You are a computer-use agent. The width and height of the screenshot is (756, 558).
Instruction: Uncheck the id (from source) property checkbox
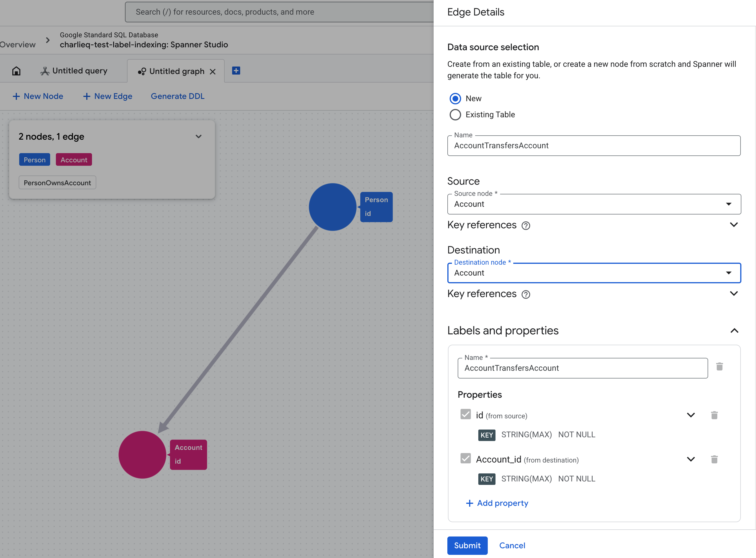point(466,414)
